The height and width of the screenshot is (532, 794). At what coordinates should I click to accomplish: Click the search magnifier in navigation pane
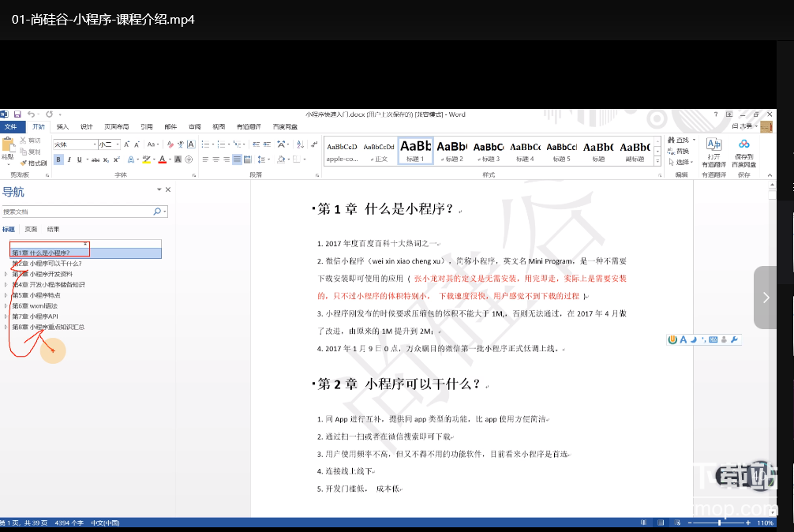coord(157,211)
